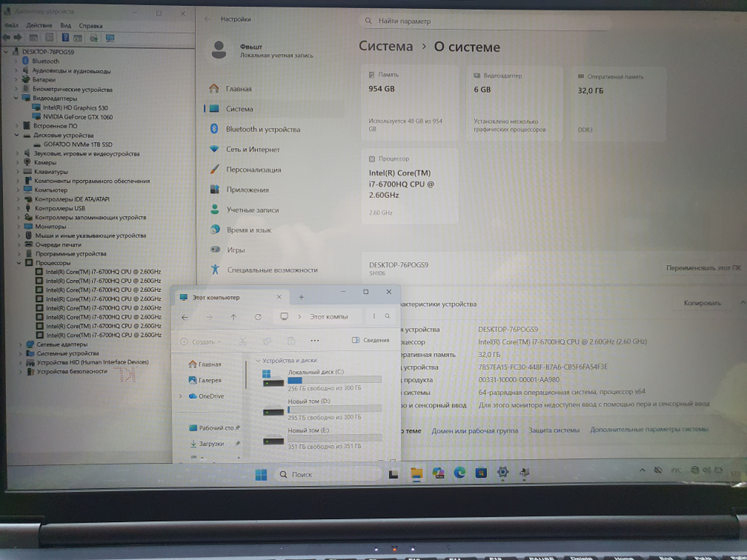Open Task View on the taskbar
The width and height of the screenshot is (747, 560).
[x=394, y=474]
